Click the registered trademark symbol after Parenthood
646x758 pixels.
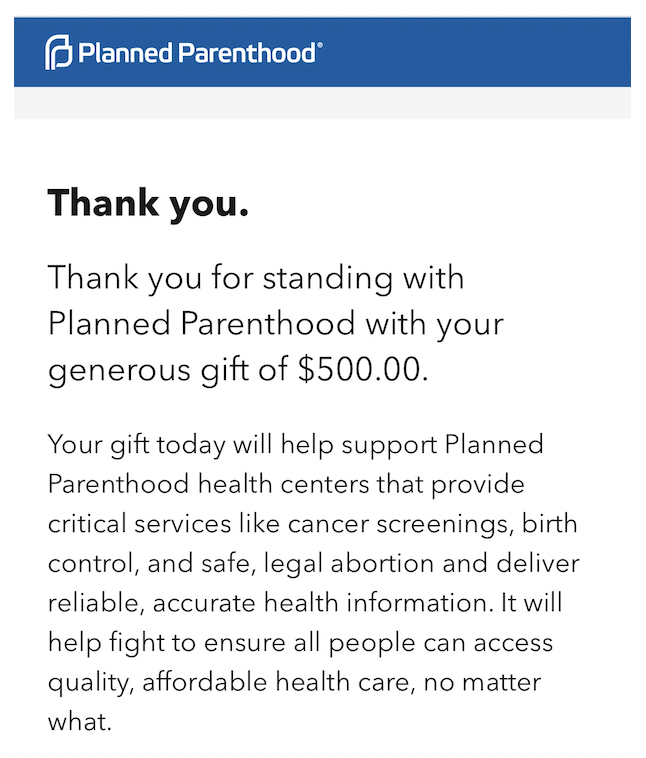(320, 44)
